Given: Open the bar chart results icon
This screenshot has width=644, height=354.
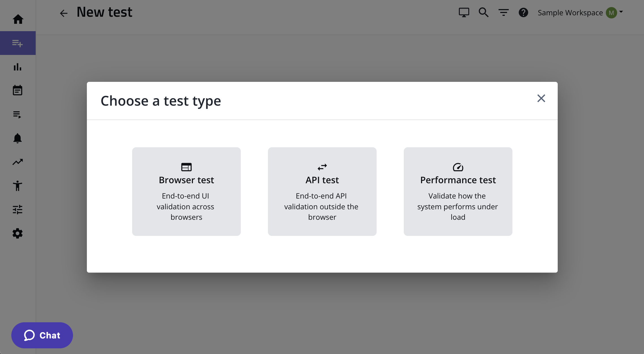Looking at the screenshot, I should click(18, 67).
